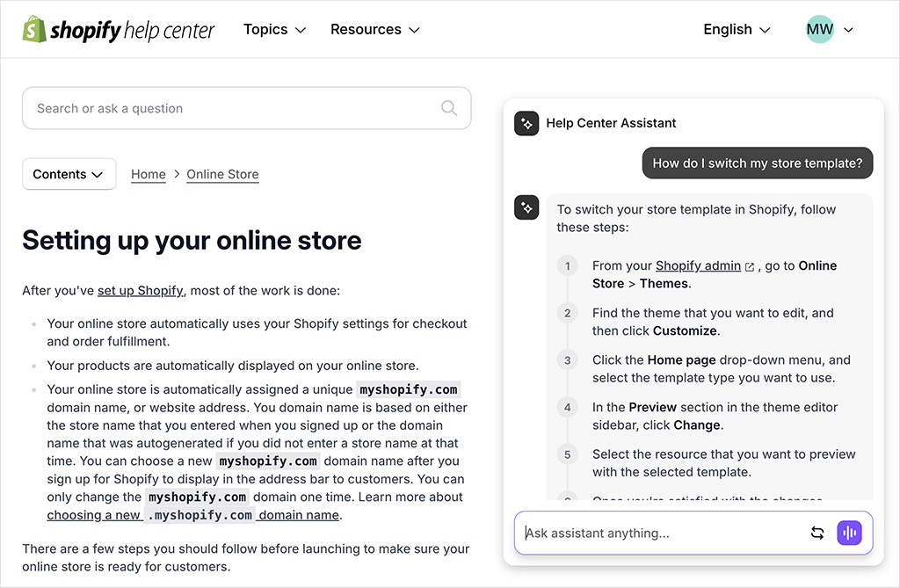Image resolution: width=900 pixels, height=588 pixels.
Task: Expand the Contents dropdown button
Action: [69, 174]
